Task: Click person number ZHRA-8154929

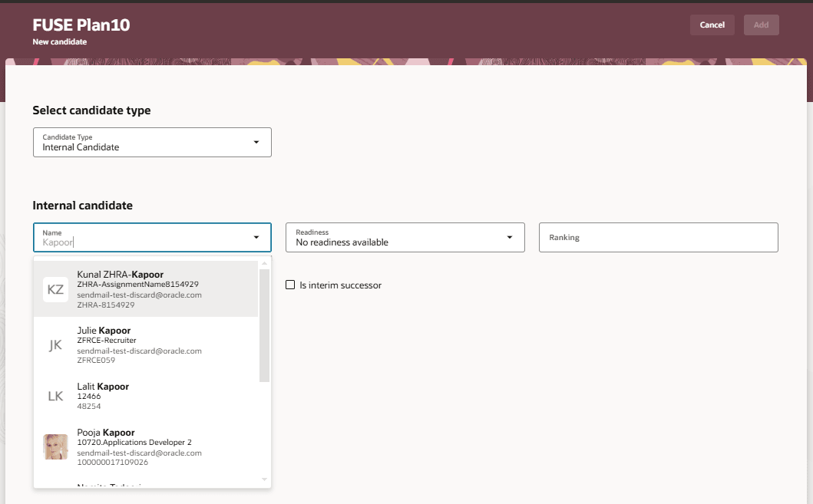Action: pyautogui.click(x=106, y=305)
